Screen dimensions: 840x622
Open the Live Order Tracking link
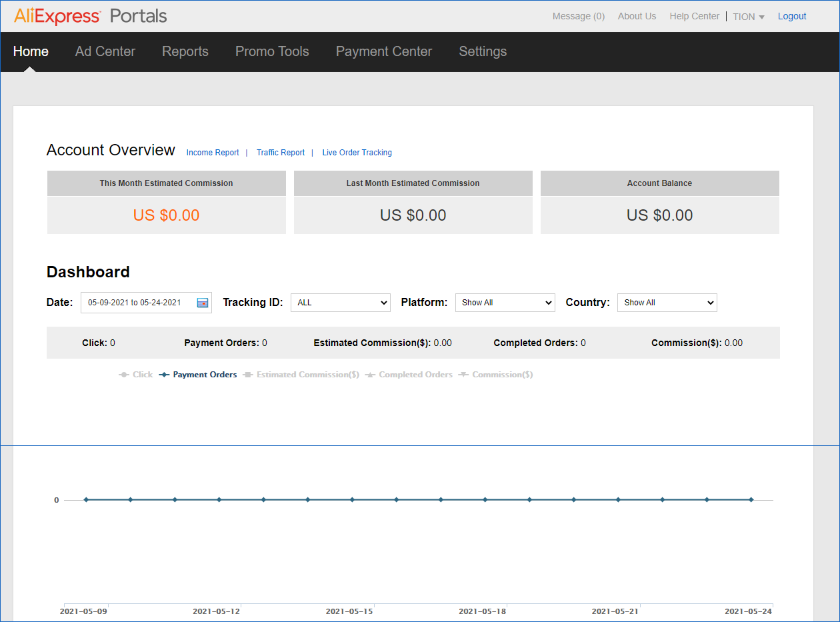click(x=357, y=153)
